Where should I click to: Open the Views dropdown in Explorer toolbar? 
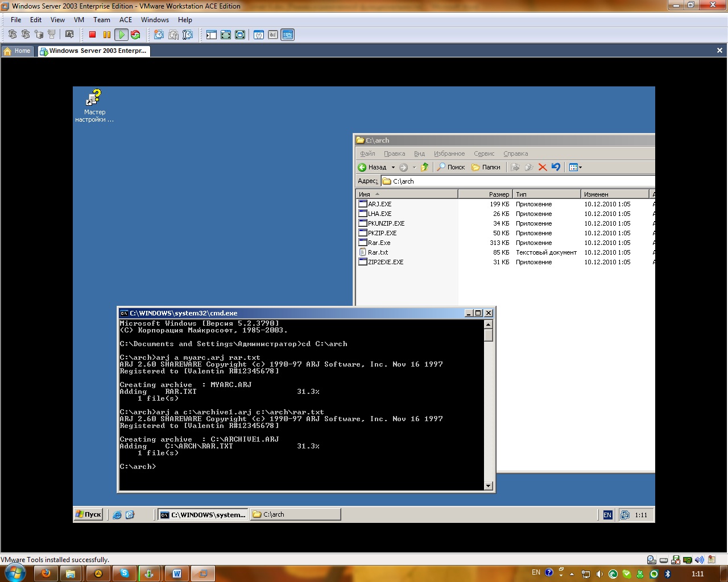[x=576, y=167]
